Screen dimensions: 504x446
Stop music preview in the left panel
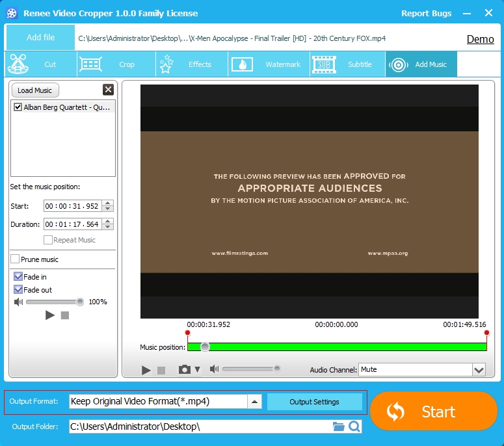65,315
